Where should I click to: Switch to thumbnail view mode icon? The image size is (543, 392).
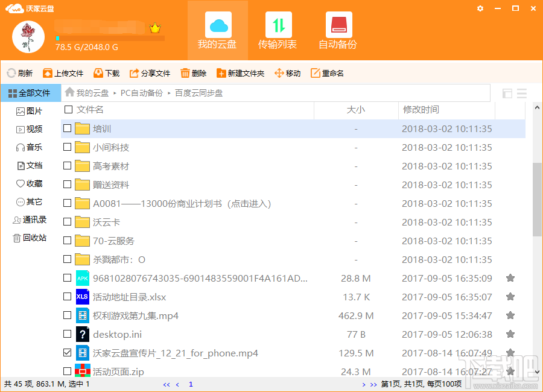click(x=507, y=93)
